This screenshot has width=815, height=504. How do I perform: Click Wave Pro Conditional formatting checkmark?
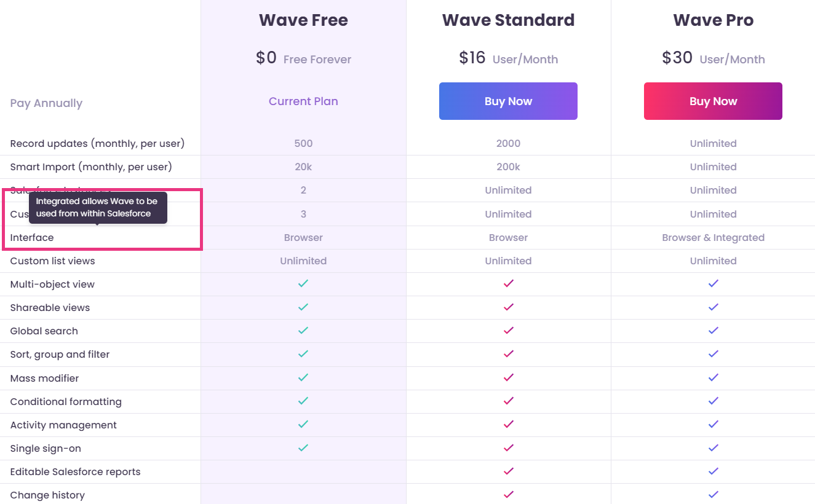tap(713, 401)
